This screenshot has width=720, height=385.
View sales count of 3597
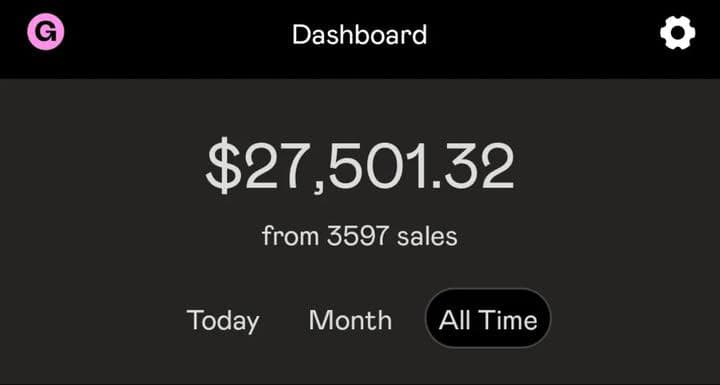[x=360, y=236]
